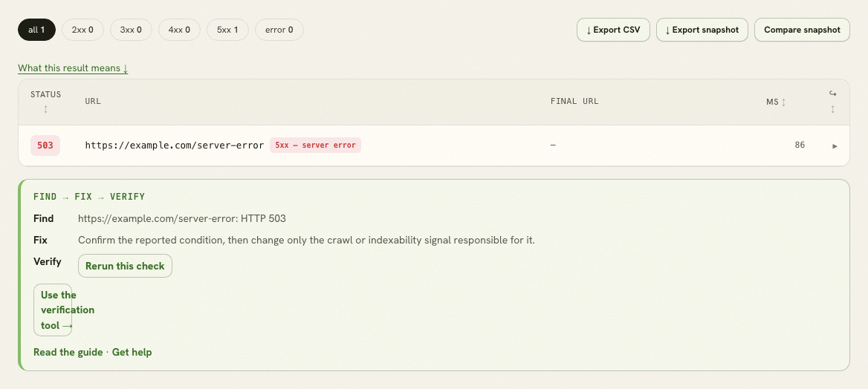This screenshot has height=389, width=868.
Task: Open the Get help link
Action: click(132, 353)
